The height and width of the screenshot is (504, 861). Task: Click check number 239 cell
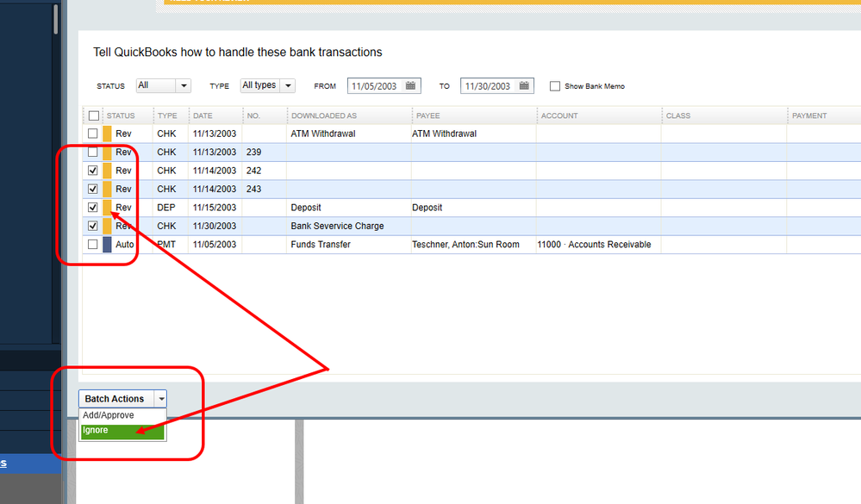pyautogui.click(x=265, y=152)
